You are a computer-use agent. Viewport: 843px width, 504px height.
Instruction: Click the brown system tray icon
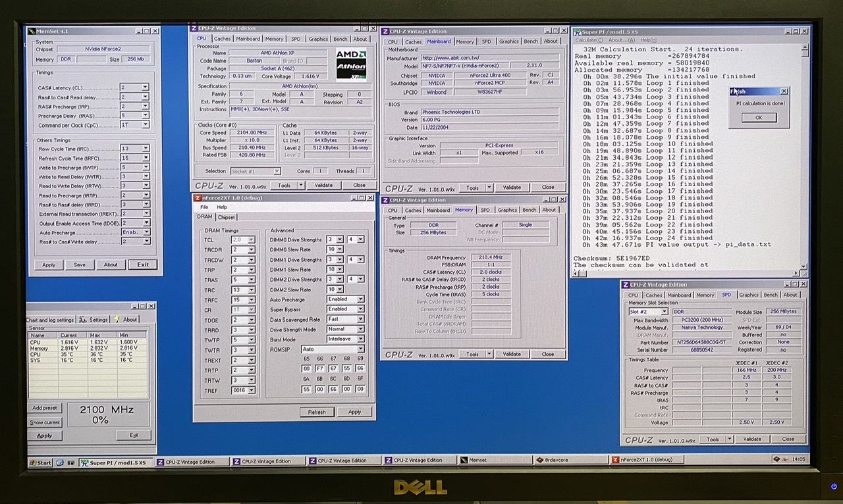[x=777, y=460]
